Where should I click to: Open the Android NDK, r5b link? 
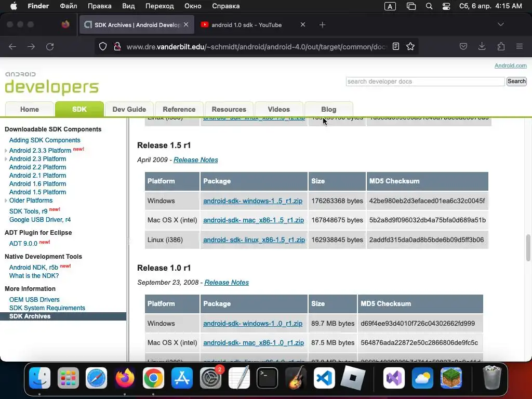point(34,268)
